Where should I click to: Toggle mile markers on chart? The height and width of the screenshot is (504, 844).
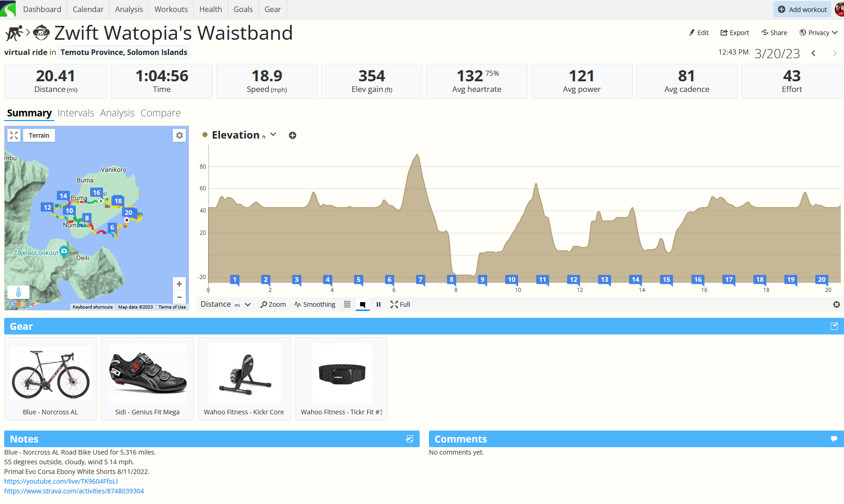click(363, 304)
